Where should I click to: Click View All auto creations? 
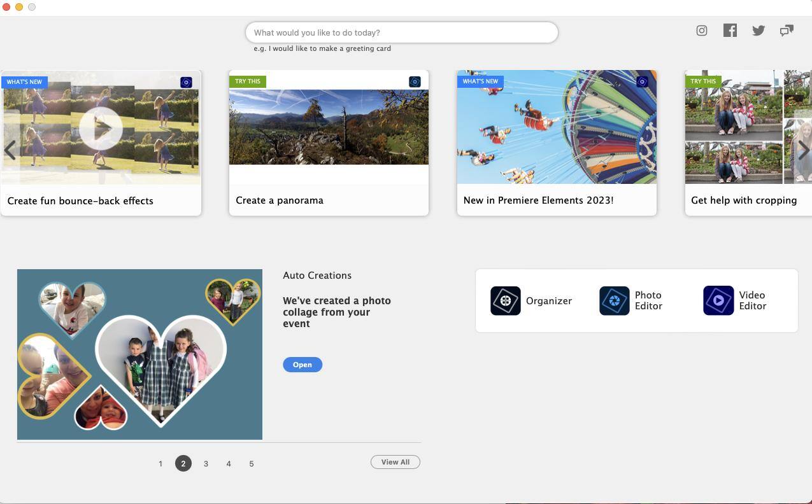[x=395, y=462]
